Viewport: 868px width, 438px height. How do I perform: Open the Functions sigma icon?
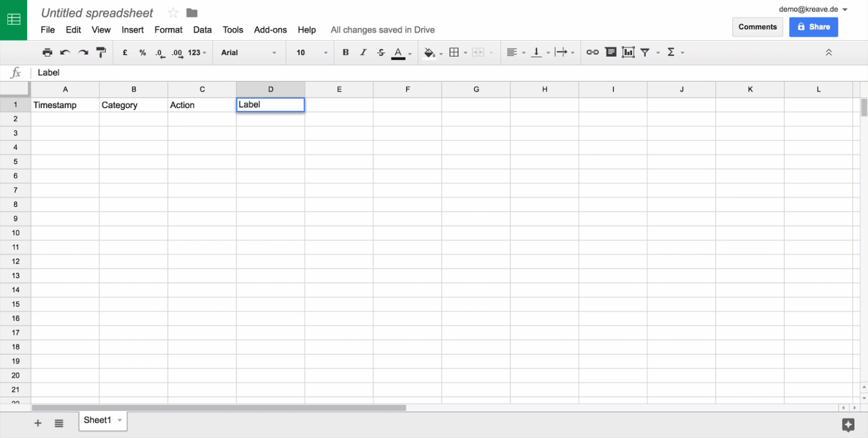(x=672, y=52)
